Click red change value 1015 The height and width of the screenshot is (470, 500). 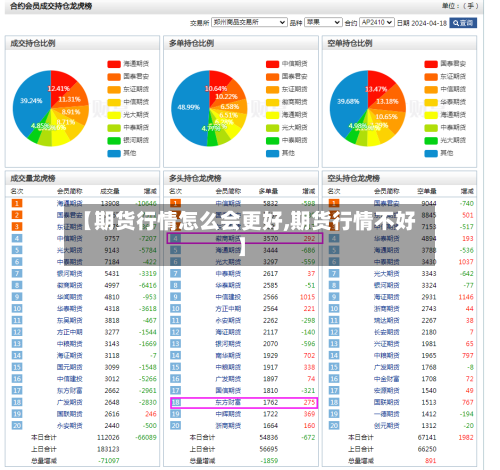(x=307, y=297)
